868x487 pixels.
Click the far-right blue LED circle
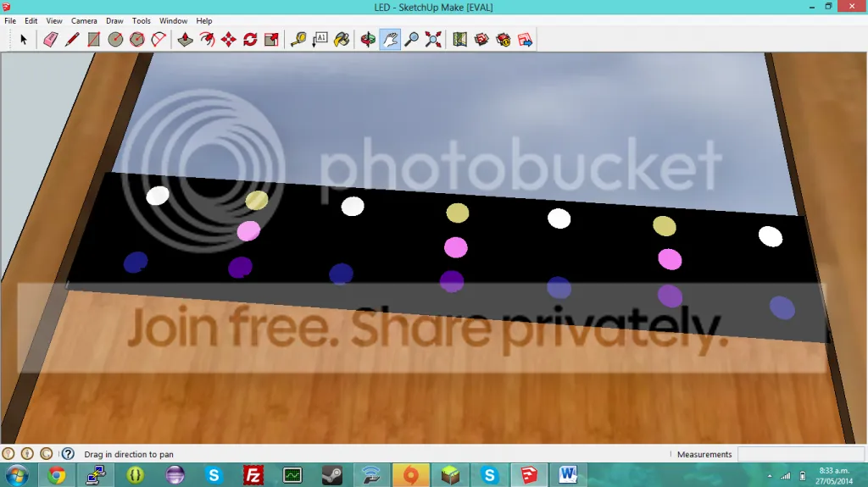coord(782,307)
